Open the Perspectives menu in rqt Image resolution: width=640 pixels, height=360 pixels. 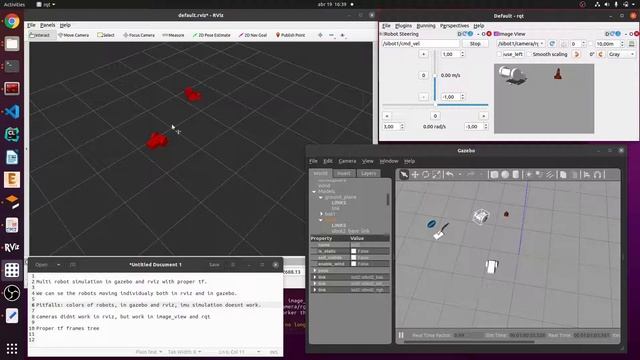(x=454, y=26)
